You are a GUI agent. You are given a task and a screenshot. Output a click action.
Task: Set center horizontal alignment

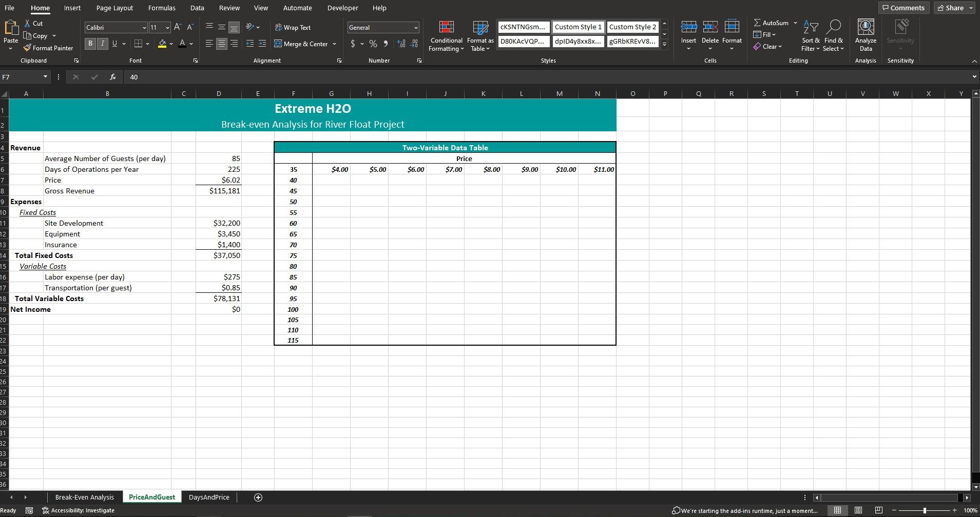[221, 44]
